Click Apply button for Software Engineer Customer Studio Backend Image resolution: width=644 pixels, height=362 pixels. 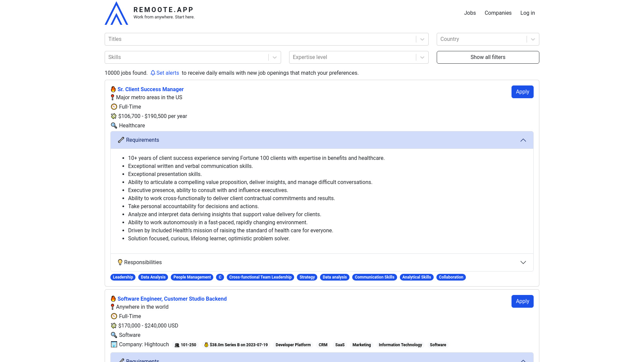pos(522,301)
